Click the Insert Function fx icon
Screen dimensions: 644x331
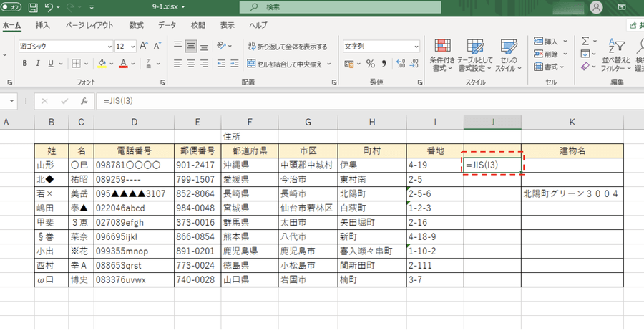pyautogui.click(x=84, y=101)
